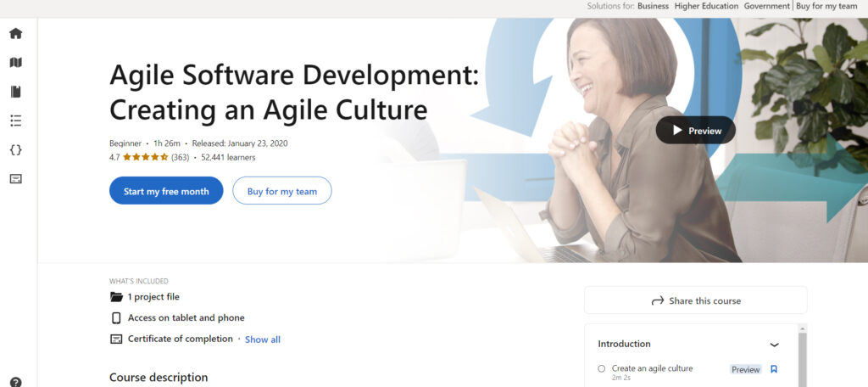Click the Home icon in the left sidebar
Viewport: 868px width, 387px height.
point(15,34)
